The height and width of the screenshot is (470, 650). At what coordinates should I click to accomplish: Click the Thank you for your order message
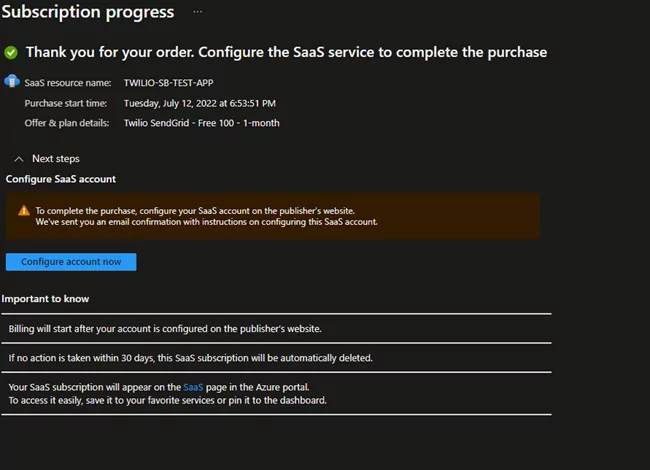pyautogui.click(x=286, y=52)
